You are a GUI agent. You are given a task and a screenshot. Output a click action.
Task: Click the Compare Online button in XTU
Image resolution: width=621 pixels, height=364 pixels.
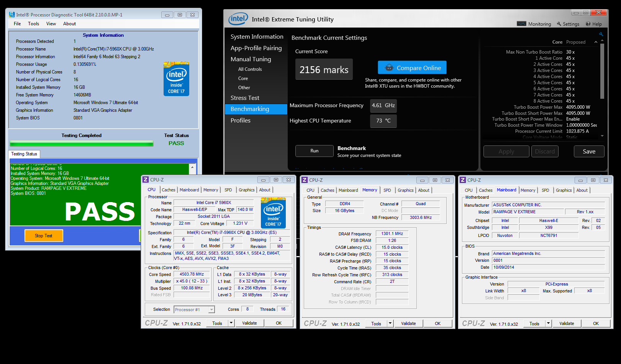click(x=412, y=68)
